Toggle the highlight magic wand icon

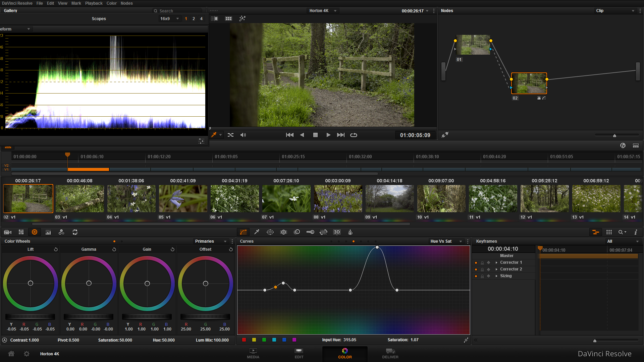(x=242, y=18)
